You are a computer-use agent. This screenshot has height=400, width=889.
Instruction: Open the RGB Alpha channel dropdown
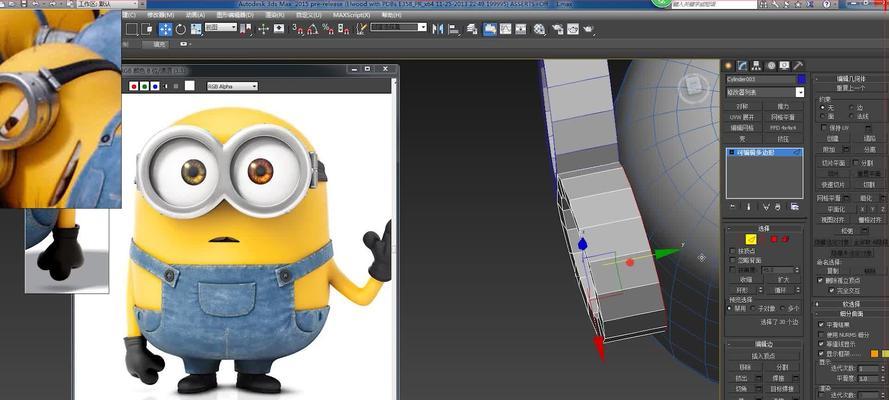point(232,86)
